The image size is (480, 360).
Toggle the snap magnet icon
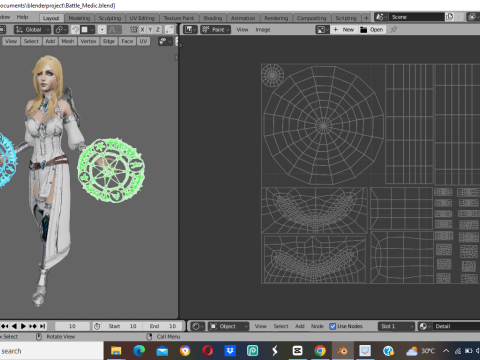[75, 30]
